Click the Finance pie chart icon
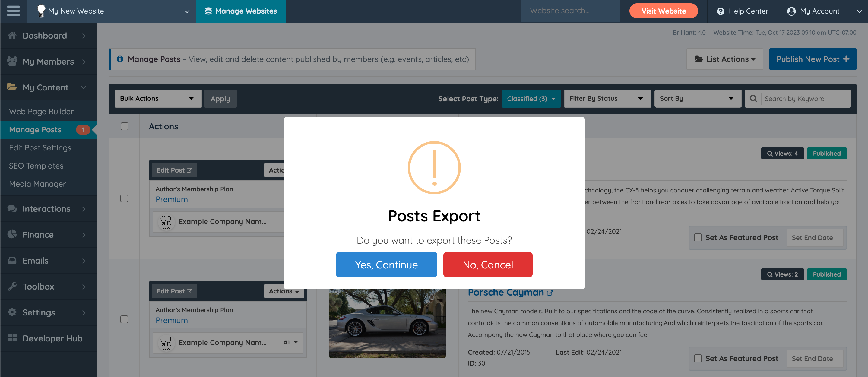 pyautogui.click(x=12, y=234)
